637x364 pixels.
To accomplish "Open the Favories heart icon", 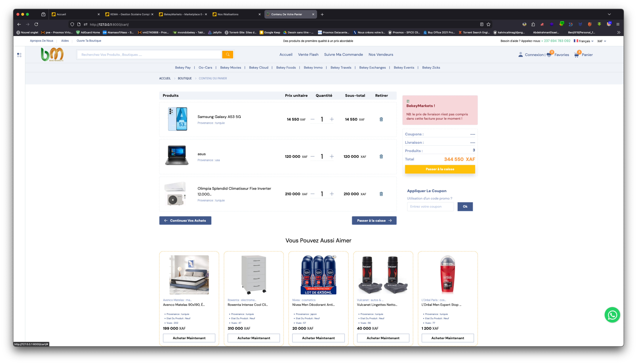I will (549, 55).
